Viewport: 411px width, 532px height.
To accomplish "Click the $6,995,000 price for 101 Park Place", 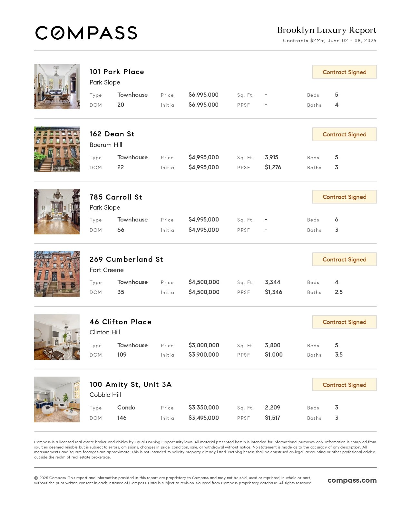I will click(x=203, y=95).
